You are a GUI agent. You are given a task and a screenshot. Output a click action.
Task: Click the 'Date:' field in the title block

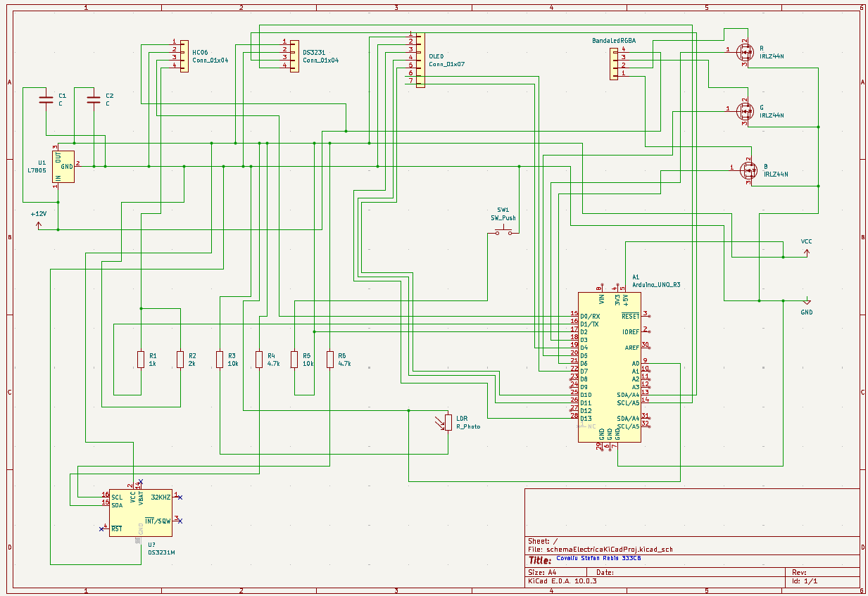605,573
